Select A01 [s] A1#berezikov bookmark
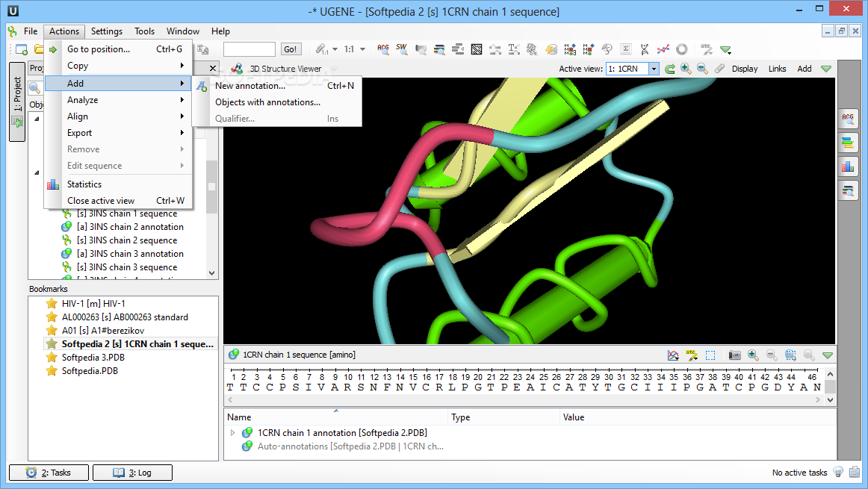868x489 pixels. pyautogui.click(x=103, y=330)
